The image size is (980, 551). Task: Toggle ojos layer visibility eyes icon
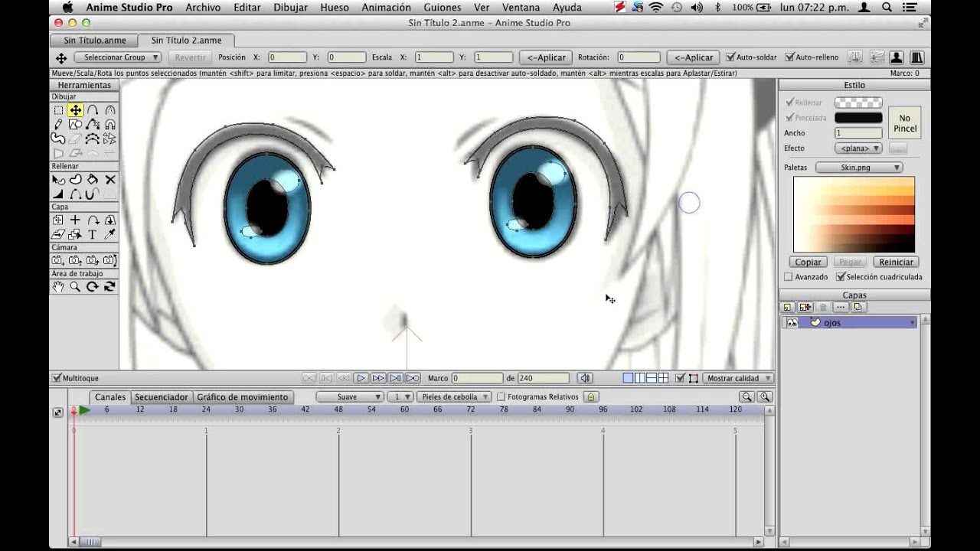coord(792,323)
